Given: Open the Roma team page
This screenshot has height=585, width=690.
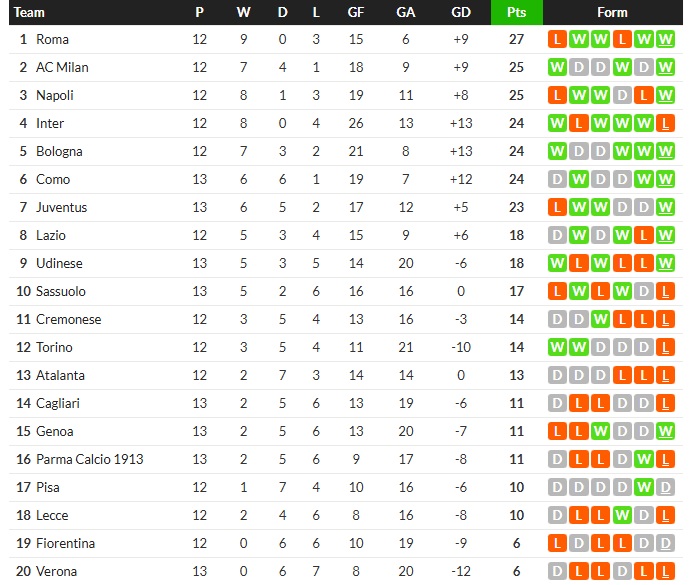Looking at the screenshot, I should [52, 39].
